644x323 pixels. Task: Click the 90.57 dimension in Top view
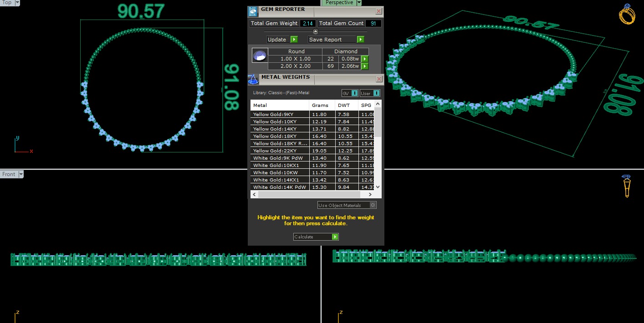(141, 11)
